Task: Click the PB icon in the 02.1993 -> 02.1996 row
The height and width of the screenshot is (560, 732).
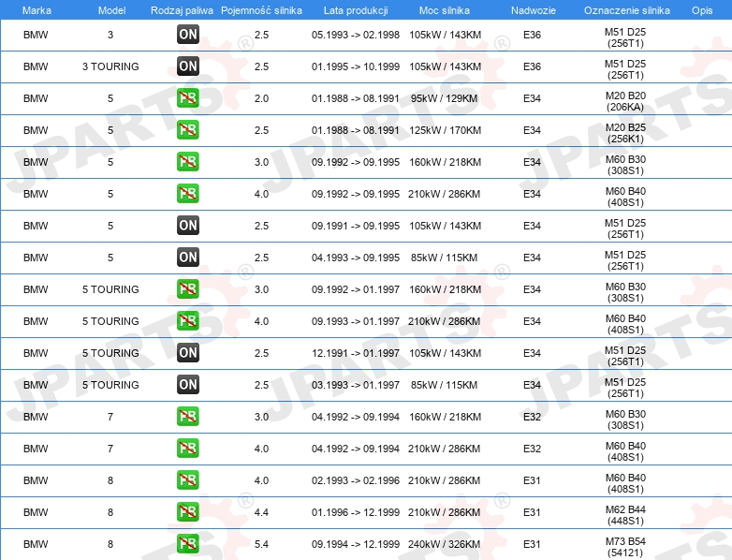Action: [x=188, y=479]
